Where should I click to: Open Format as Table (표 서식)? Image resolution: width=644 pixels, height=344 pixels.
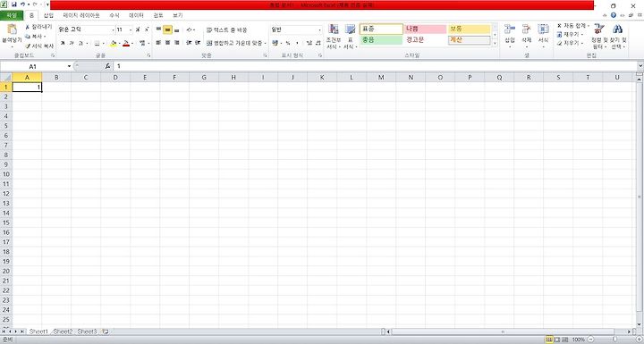(350, 36)
